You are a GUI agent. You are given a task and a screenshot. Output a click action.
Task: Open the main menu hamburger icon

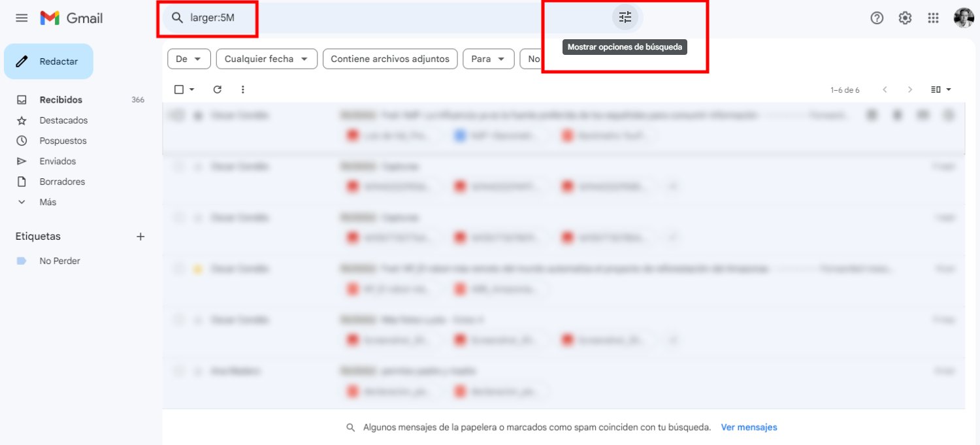pyautogui.click(x=22, y=18)
